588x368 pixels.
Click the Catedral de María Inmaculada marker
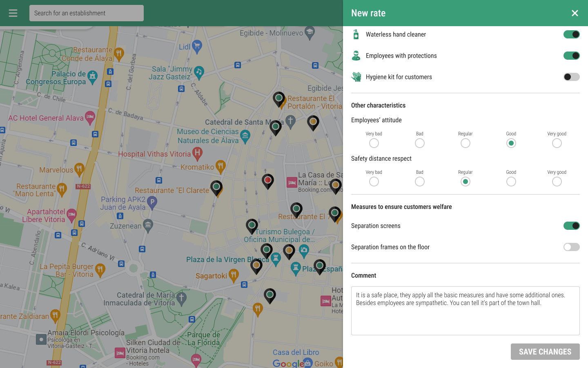point(182,299)
